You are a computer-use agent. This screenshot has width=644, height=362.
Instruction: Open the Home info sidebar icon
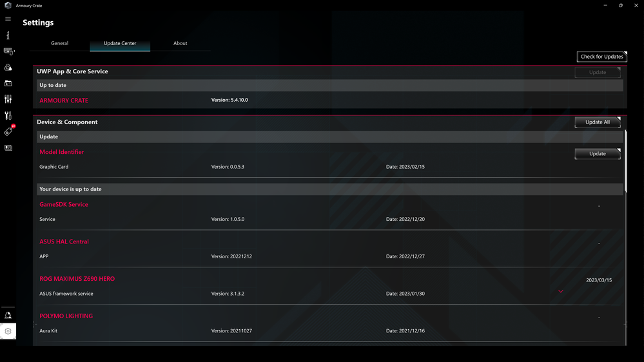8,35
